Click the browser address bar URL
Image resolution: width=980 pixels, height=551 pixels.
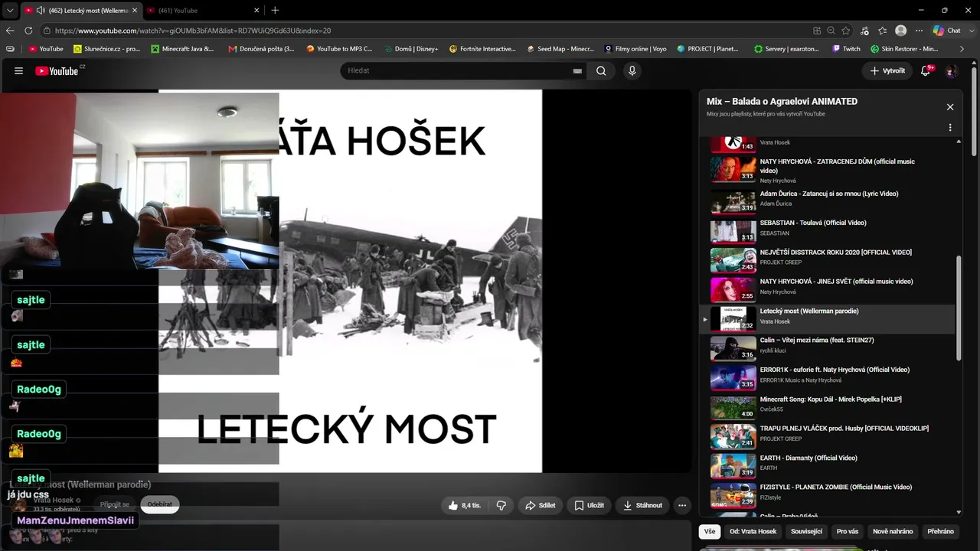[193, 31]
